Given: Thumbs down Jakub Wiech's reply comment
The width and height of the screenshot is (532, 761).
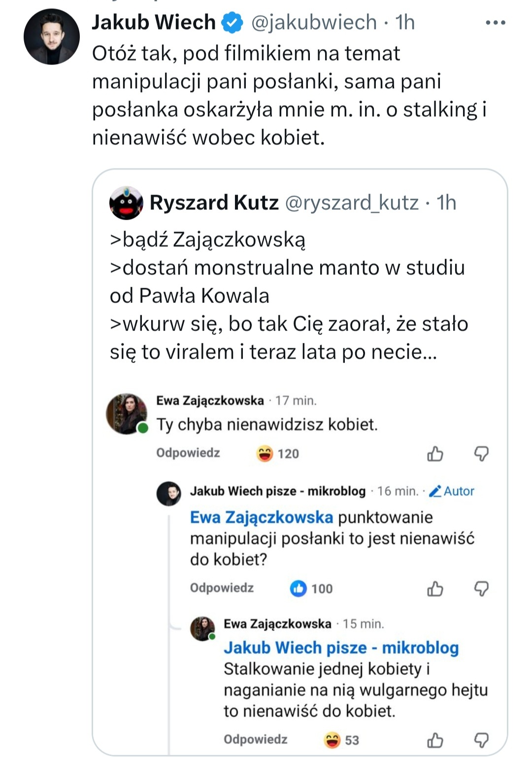Looking at the screenshot, I should pos(481,589).
